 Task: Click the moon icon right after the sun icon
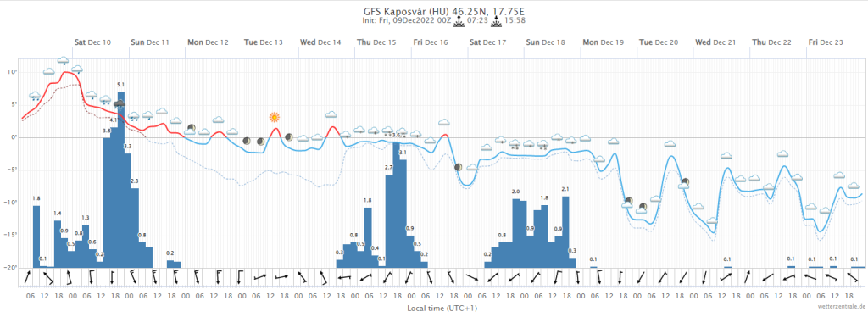click(288, 136)
